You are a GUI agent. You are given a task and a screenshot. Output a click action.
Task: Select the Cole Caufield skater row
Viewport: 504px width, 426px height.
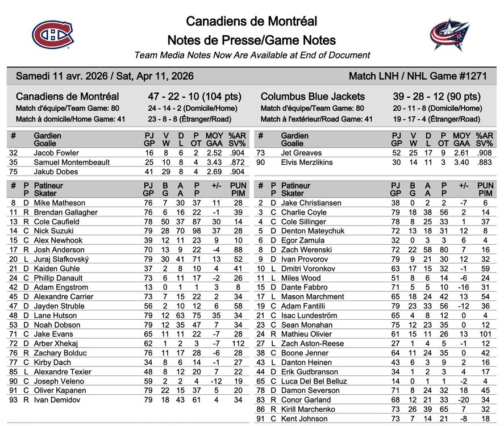pos(128,222)
